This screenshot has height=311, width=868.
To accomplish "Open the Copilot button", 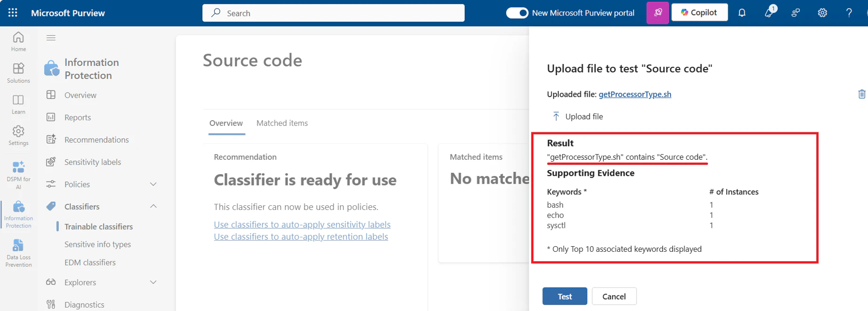I will pyautogui.click(x=699, y=13).
